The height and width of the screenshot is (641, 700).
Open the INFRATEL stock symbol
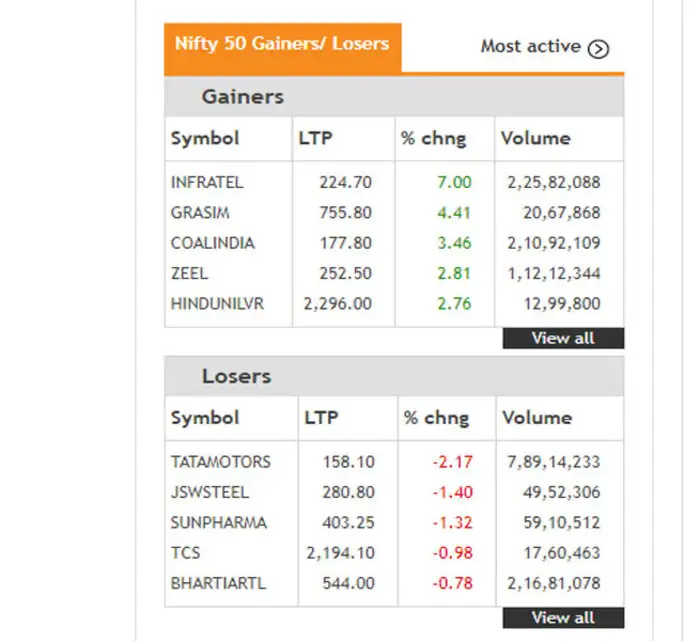click(207, 183)
